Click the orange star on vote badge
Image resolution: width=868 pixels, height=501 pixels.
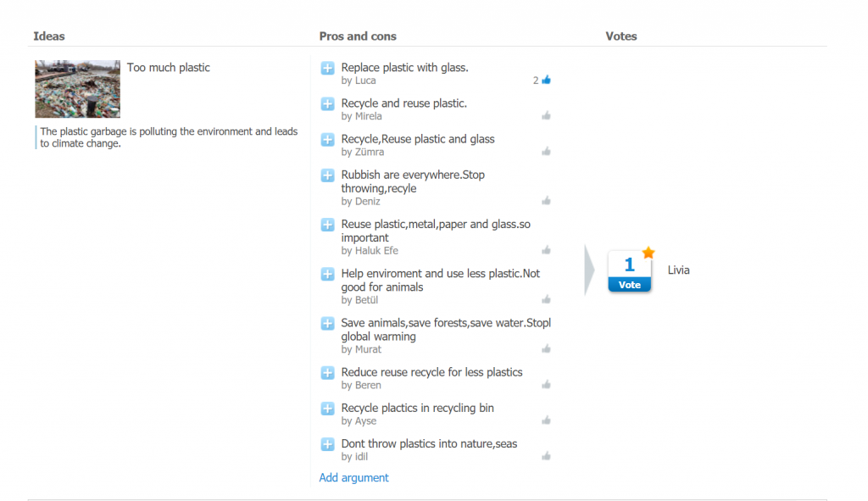pyautogui.click(x=648, y=253)
